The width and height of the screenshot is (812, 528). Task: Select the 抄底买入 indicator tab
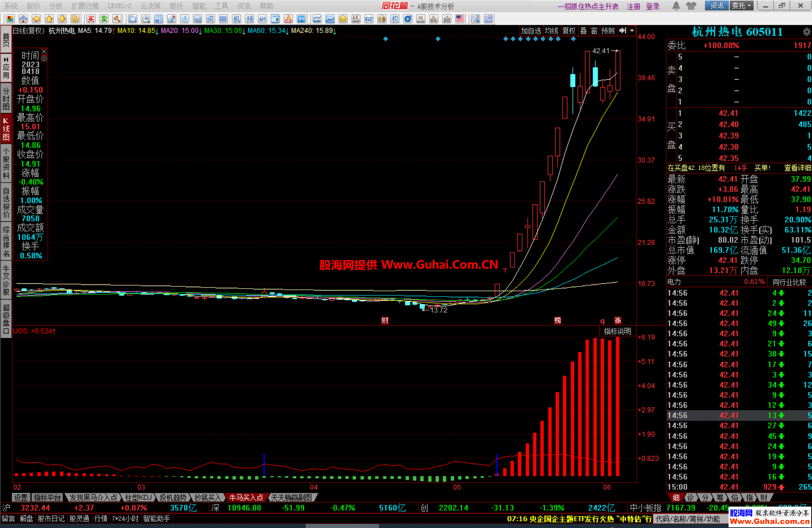tap(207, 498)
